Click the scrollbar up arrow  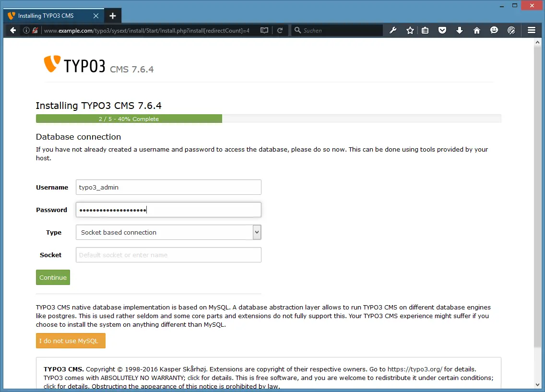click(537, 42)
